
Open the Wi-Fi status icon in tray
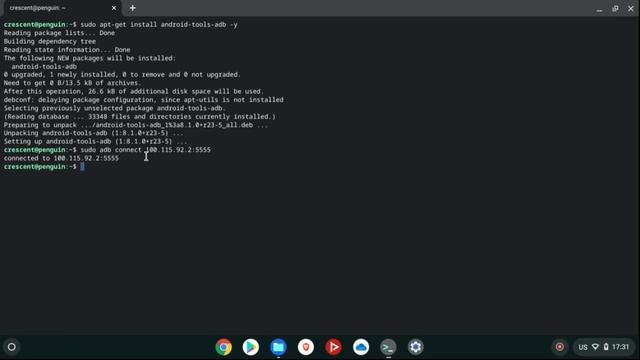point(596,347)
